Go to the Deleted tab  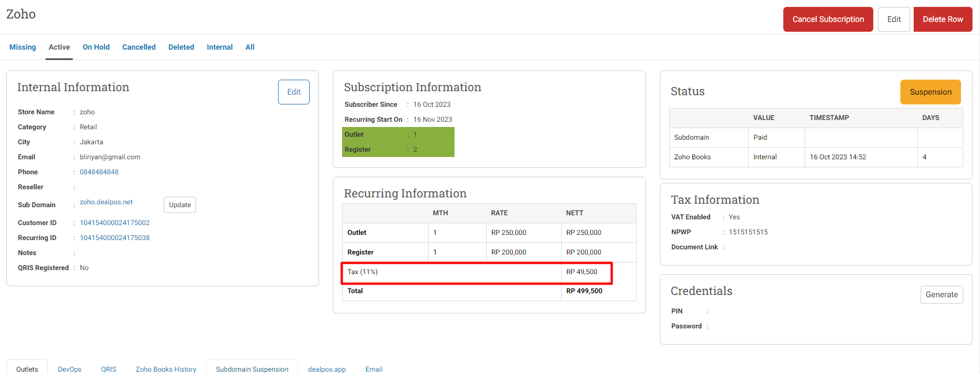(x=181, y=47)
